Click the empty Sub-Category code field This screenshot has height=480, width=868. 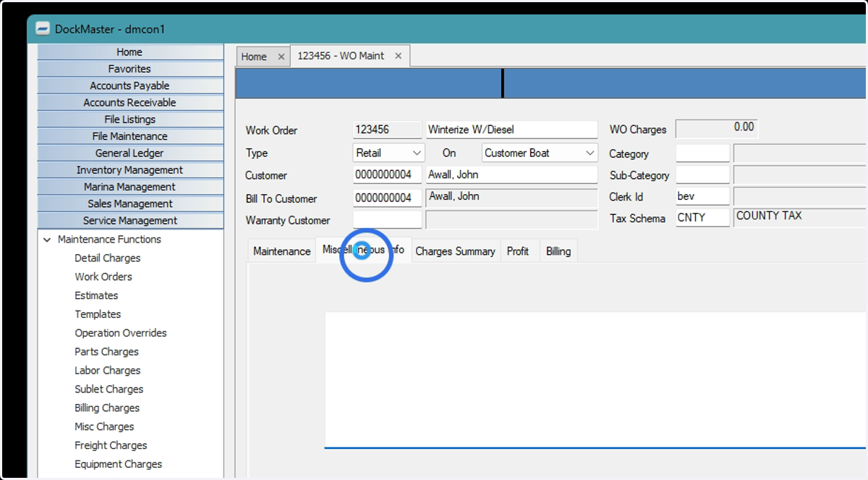702,175
